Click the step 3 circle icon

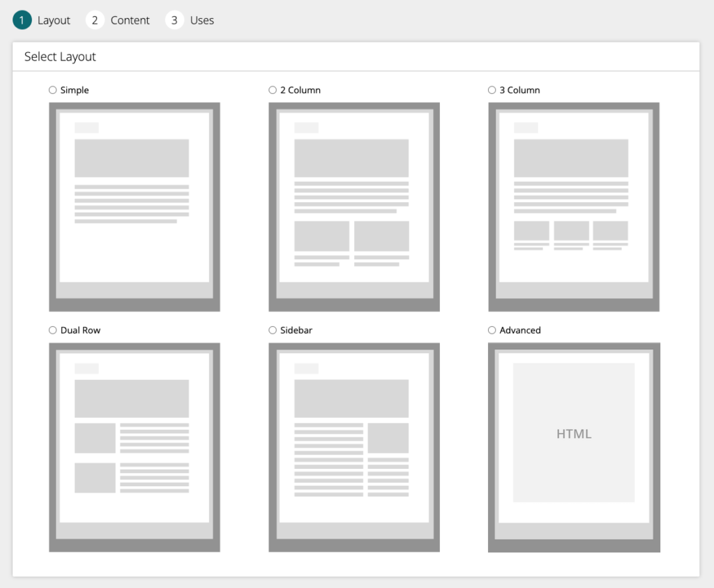point(174,20)
